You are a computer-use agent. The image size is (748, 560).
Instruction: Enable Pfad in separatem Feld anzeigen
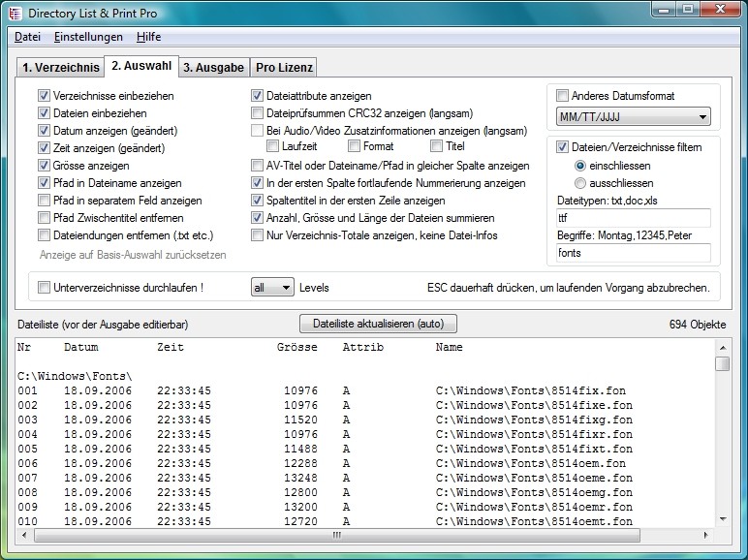point(44,201)
